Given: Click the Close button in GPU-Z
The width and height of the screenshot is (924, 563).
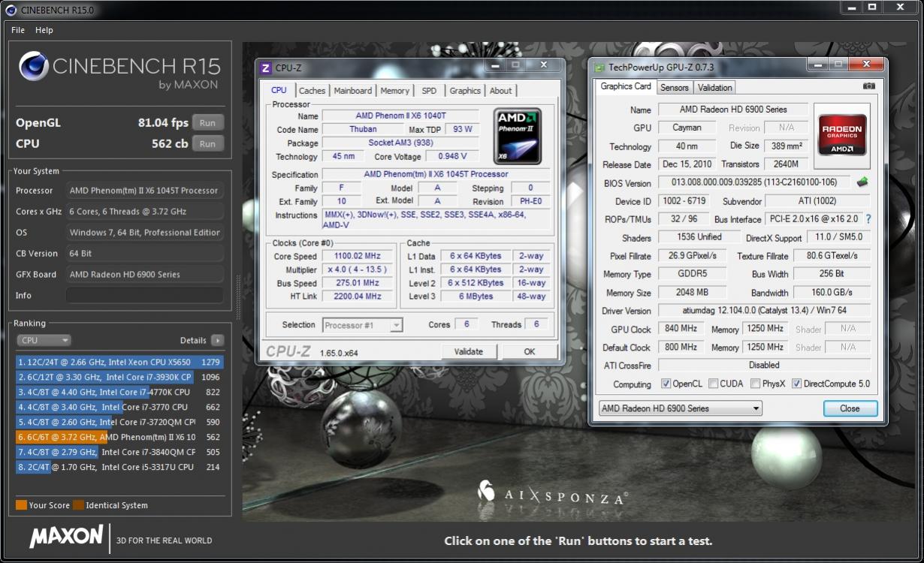Looking at the screenshot, I should click(x=850, y=408).
